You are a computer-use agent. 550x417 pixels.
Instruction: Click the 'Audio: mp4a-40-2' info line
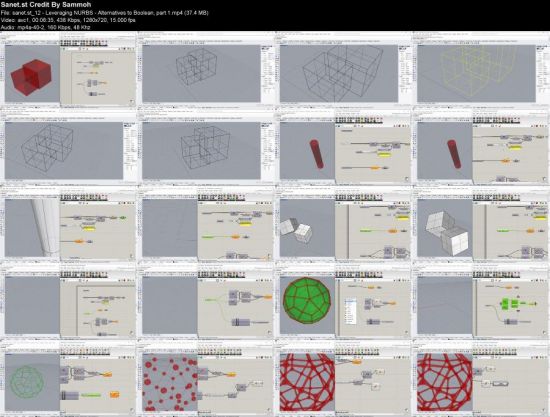46,27
